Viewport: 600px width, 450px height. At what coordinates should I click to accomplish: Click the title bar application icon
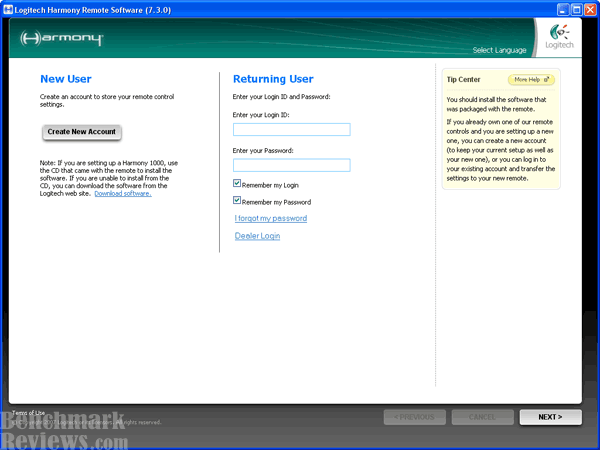click(x=8, y=8)
